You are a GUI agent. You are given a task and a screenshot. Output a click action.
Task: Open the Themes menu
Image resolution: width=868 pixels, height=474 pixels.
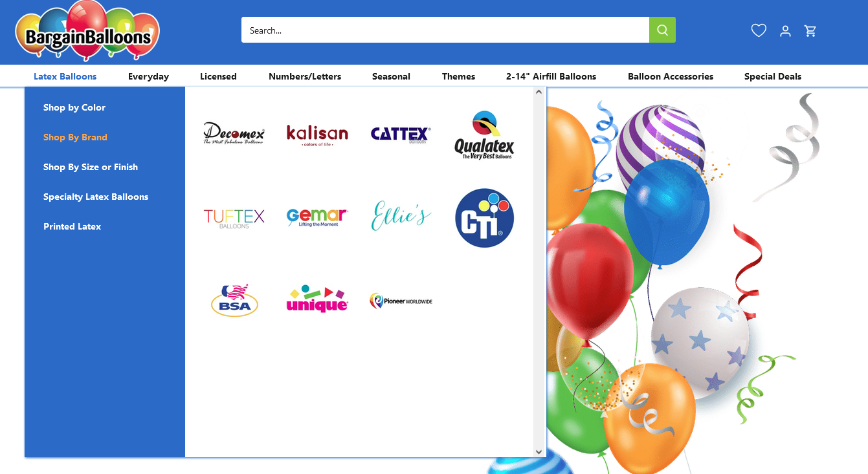click(458, 76)
